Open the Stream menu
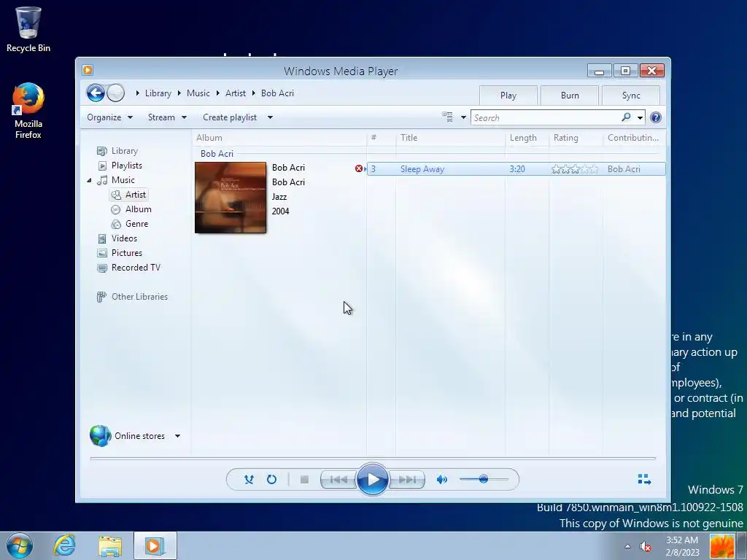Image resolution: width=747 pixels, height=560 pixels. [x=167, y=117]
